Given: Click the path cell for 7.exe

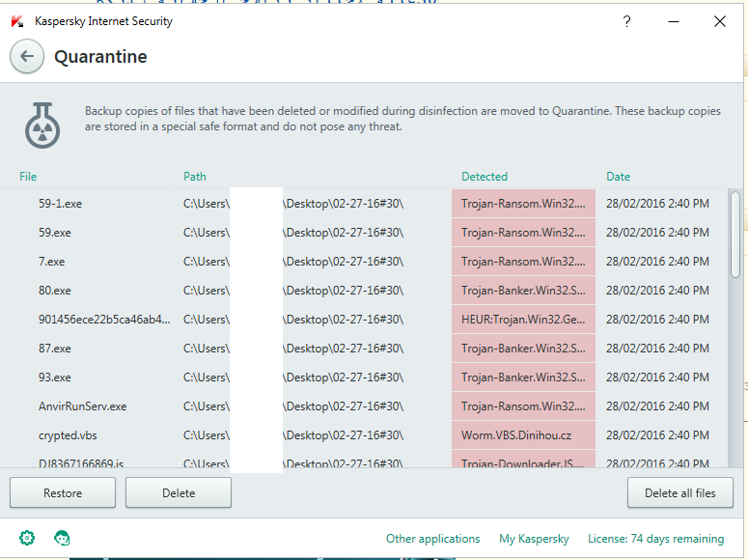Looking at the screenshot, I should point(293,262).
